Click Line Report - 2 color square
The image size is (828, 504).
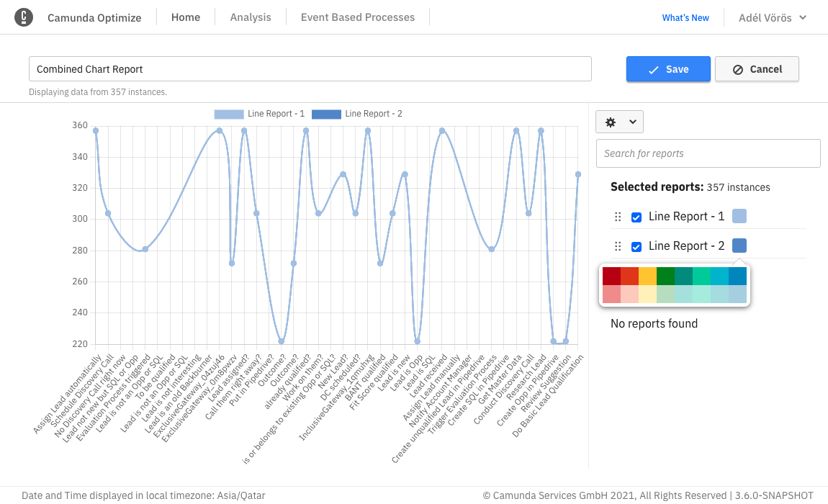point(739,246)
